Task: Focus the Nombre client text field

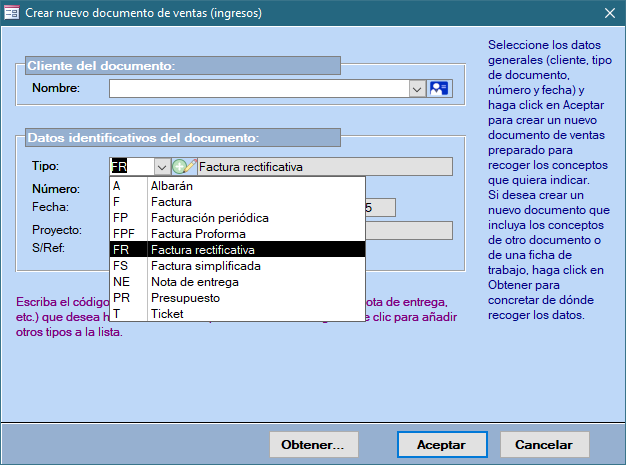Action: coord(260,88)
